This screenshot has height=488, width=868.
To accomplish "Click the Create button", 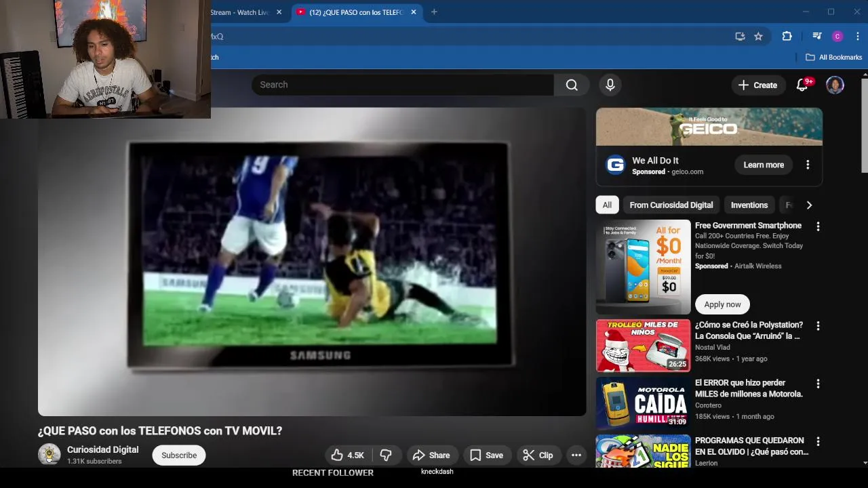I will pyautogui.click(x=757, y=85).
